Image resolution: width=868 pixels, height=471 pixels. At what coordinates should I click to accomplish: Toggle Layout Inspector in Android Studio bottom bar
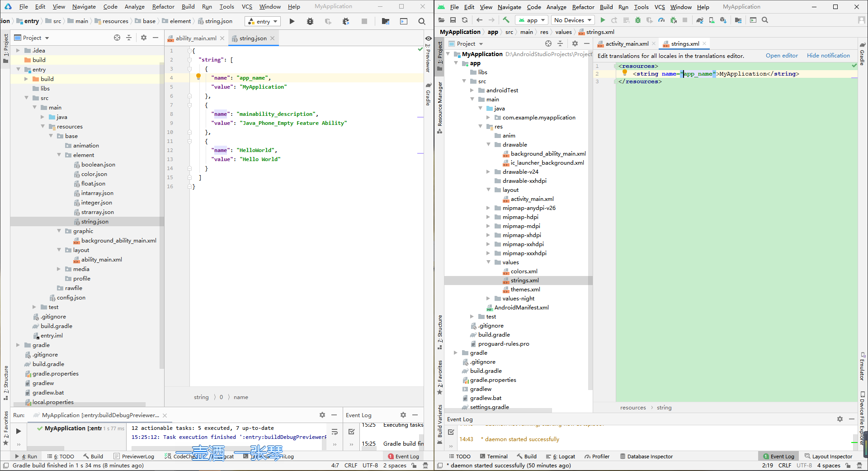click(828, 457)
